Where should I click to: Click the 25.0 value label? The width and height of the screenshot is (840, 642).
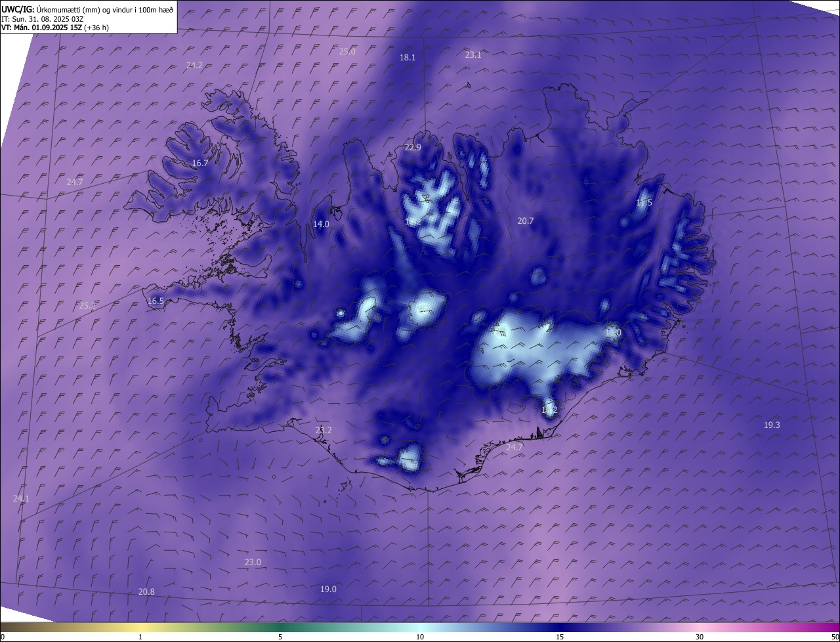(x=347, y=51)
